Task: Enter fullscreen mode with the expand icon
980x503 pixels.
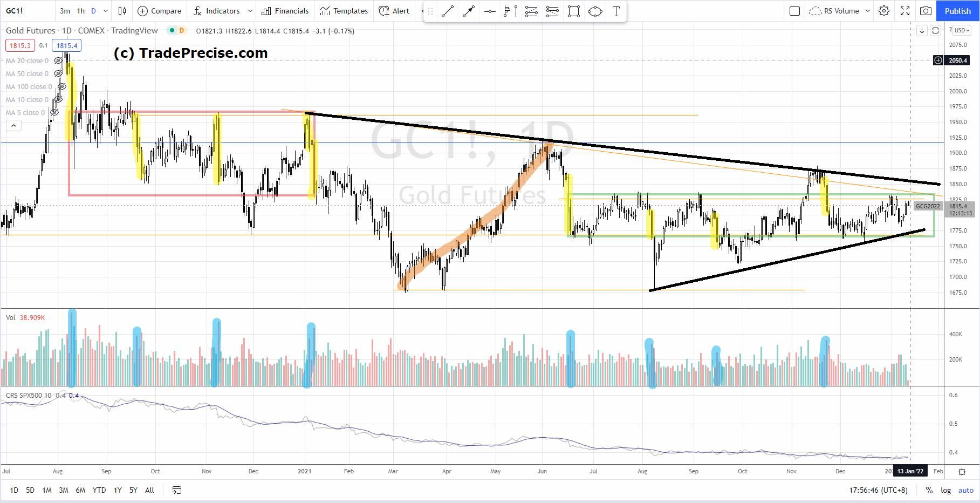Action: click(x=904, y=11)
